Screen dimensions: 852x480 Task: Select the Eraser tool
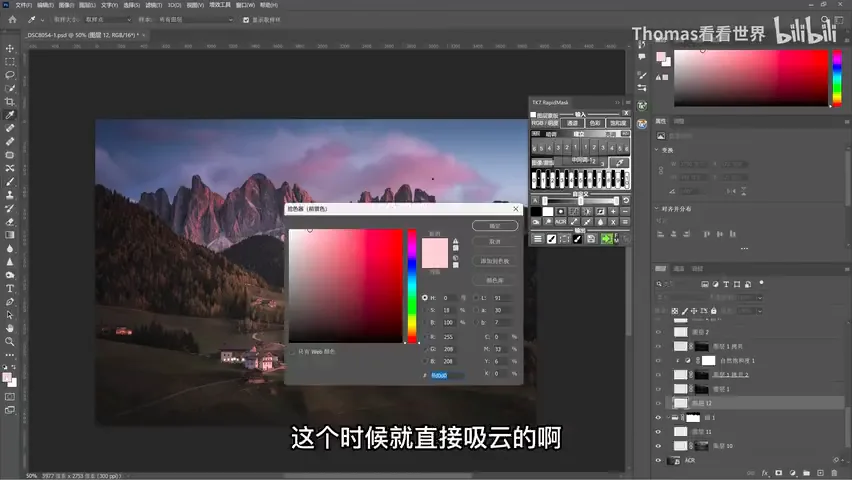click(10, 222)
